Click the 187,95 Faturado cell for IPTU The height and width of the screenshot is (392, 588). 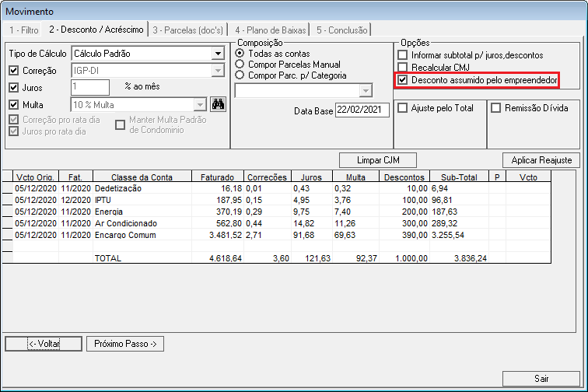218,200
